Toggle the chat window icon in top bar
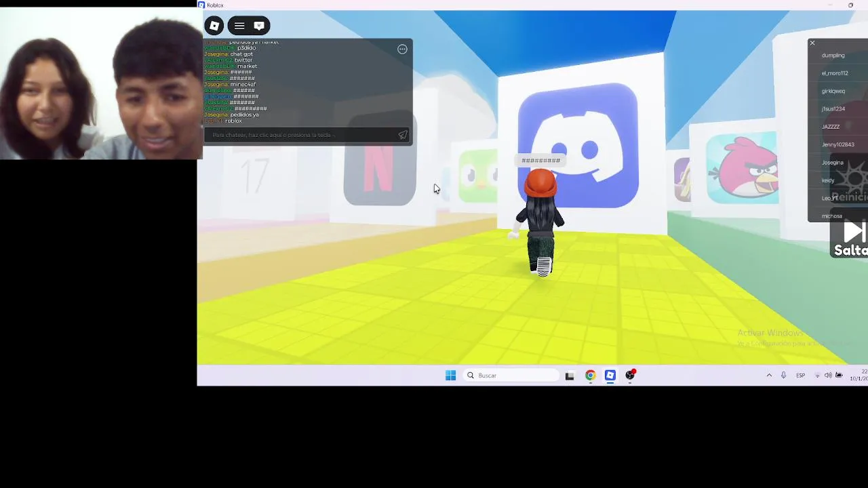868x488 pixels. pyautogui.click(x=259, y=26)
